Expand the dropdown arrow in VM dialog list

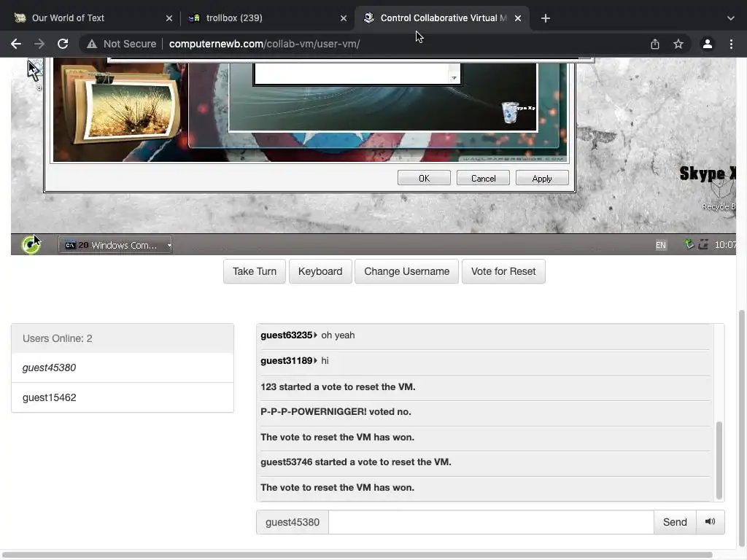click(454, 77)
